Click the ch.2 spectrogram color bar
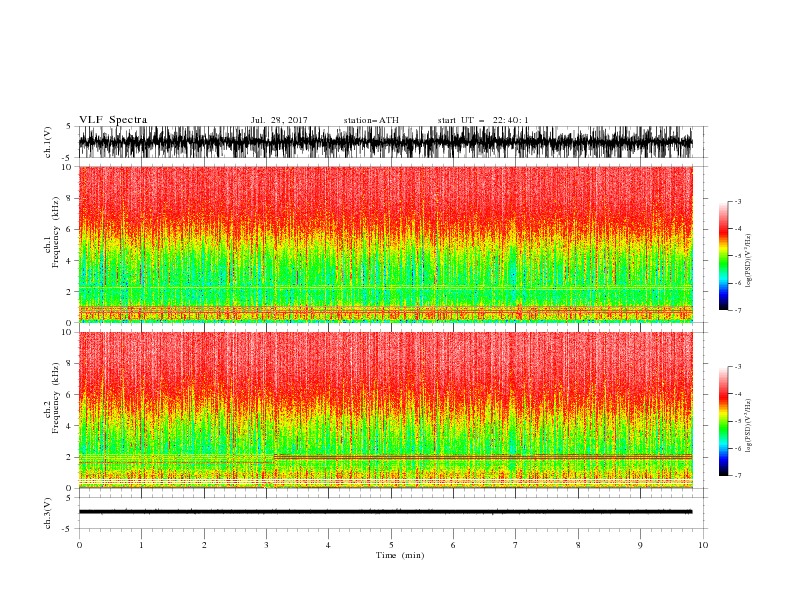The height and width of the screenshot is (612, 792). pos(723,421)
